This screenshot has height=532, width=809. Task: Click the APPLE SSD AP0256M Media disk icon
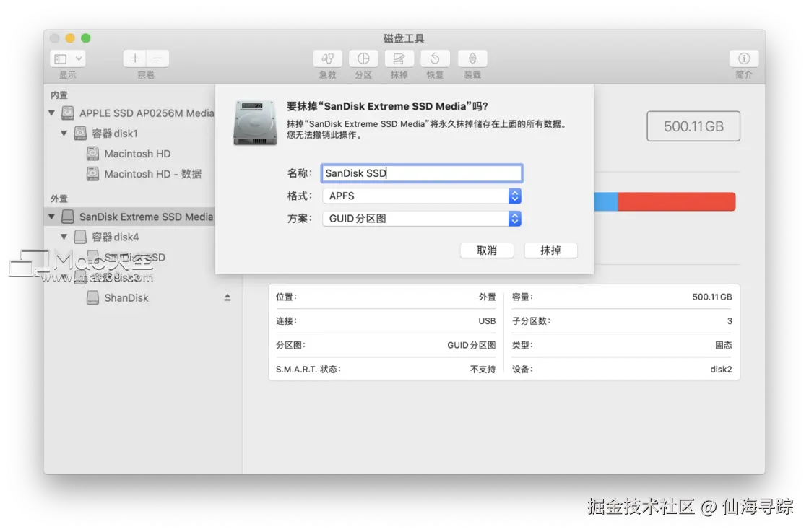tap(68, 113)
